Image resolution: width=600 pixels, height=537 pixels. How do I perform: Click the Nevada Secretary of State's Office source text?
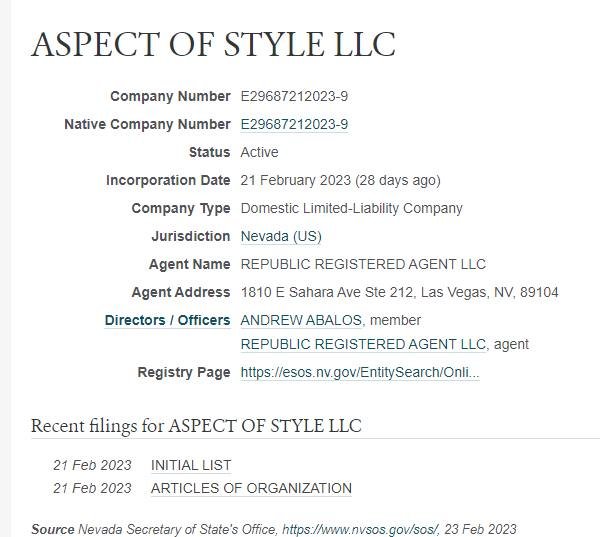point(178,529)
